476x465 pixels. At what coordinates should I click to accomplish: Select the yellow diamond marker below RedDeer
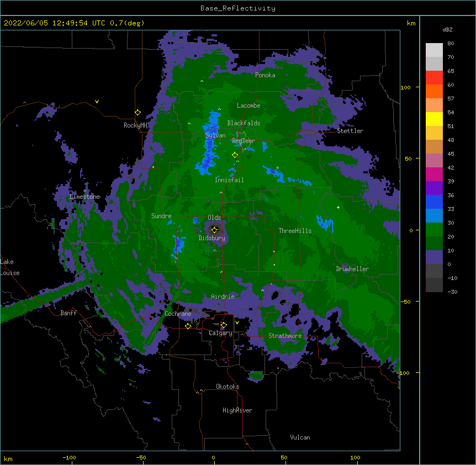tap(235, 155)
